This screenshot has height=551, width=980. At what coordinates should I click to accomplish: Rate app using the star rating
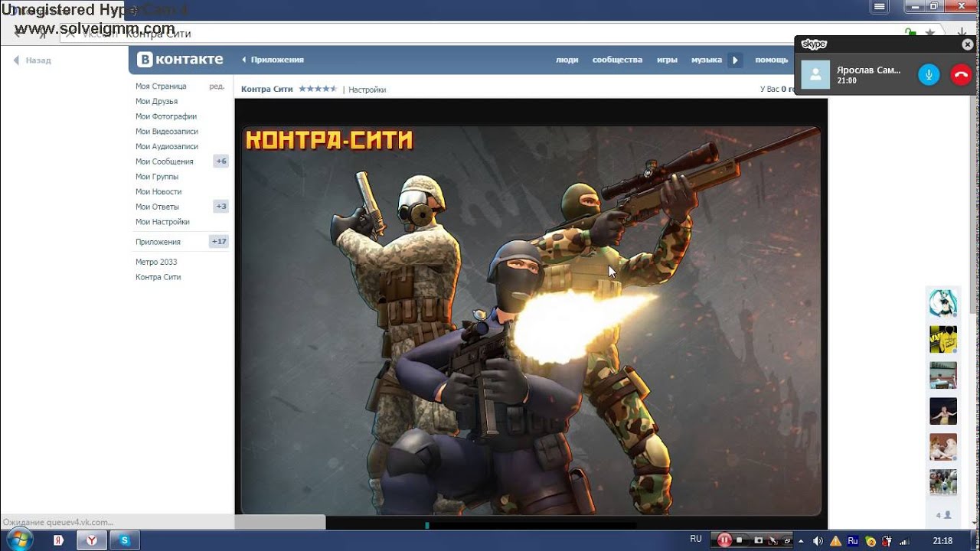pos(318,89)
